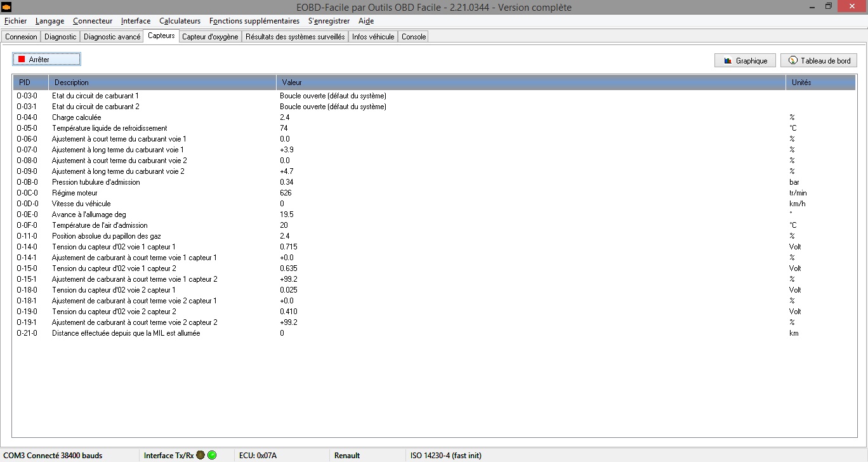Click the green Rx status indicator light

[212, 455]
